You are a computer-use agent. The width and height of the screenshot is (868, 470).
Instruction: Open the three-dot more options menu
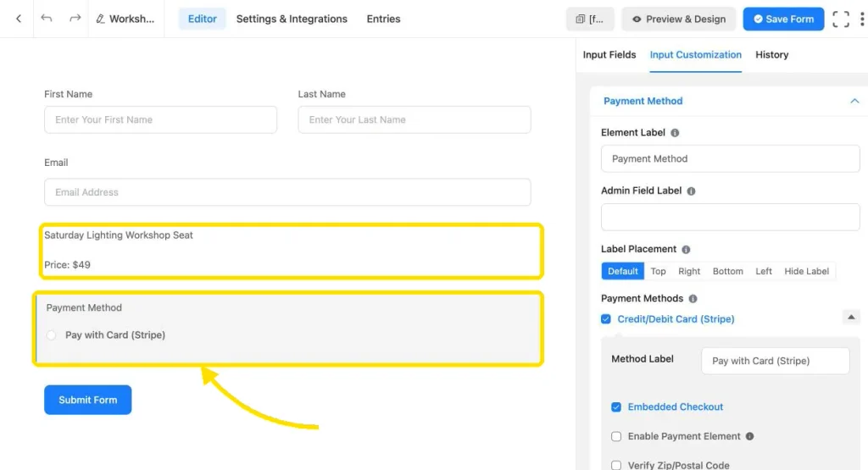[862, 19]
